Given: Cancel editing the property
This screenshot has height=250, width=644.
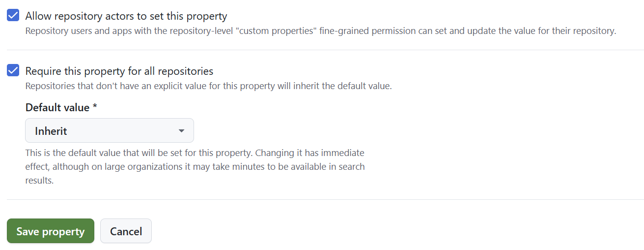Looking at the screenshot, I should click(x=126, y=231).
